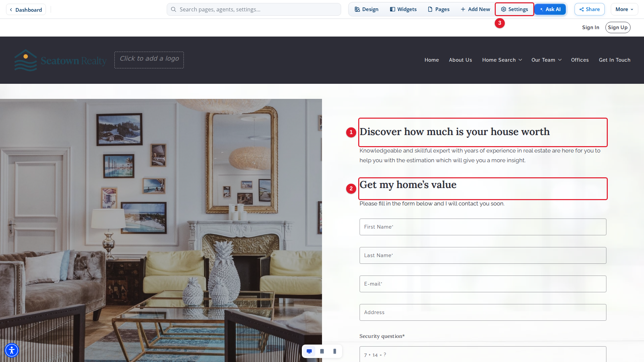Open the Widgets tab
The width and height of the screenshot is (644, 362).
(x=403, y=9)
